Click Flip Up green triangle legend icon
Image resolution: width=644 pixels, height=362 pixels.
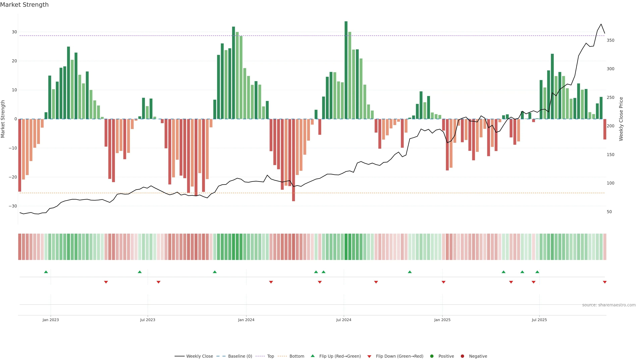click(x=312, y=356)
